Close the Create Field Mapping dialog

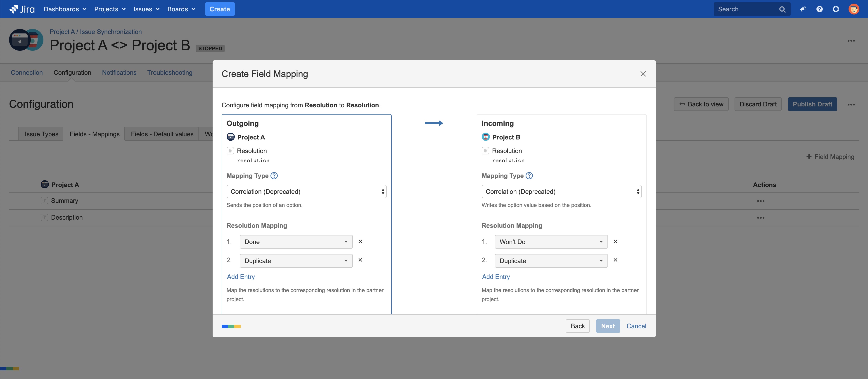pos(643,74)
